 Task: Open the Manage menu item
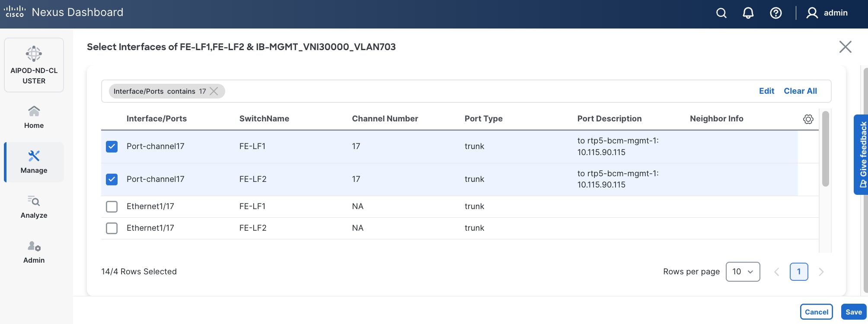[x=34, y=162]
